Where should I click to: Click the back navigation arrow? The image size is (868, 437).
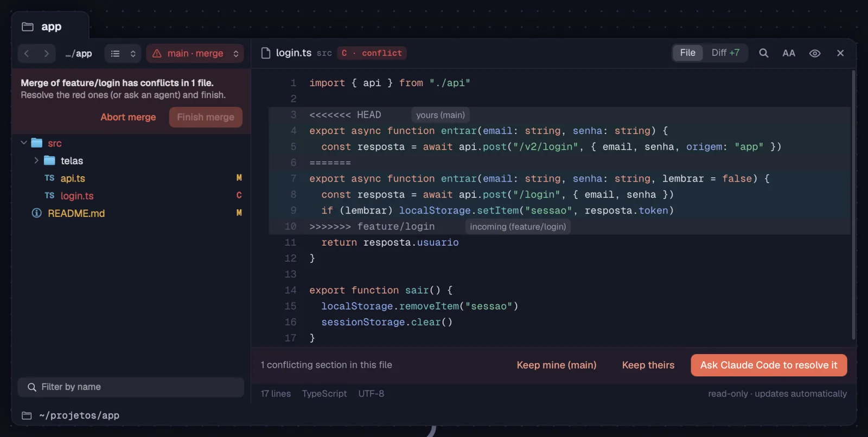click(x=27, y=53)
